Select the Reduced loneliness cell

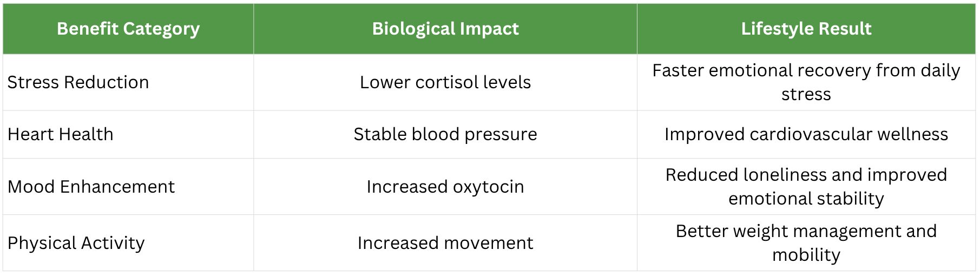[x=806, y=187]
